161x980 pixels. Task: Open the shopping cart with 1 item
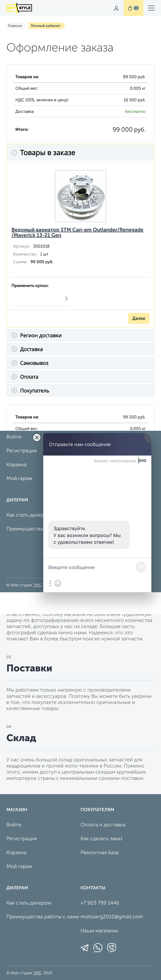(x=133, y=8)
